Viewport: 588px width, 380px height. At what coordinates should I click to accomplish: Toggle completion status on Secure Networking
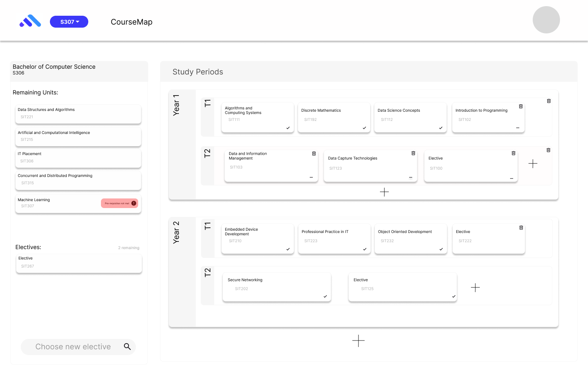325,297
